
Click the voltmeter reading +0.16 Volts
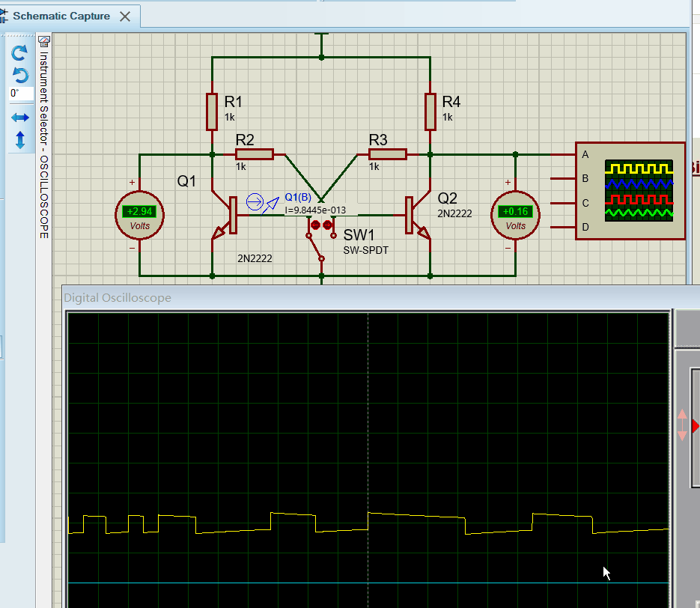[x=514, y=210]
